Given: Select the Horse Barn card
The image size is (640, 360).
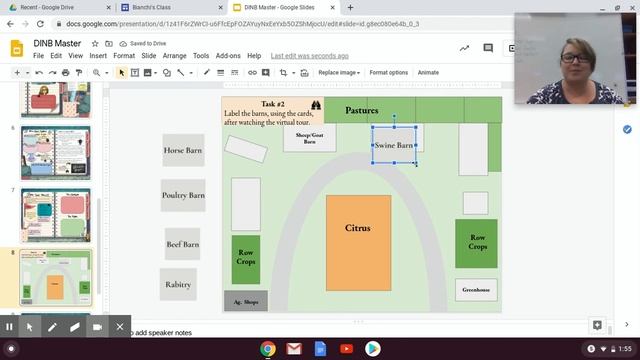Looking at the screenshot, I should [183, 150].
